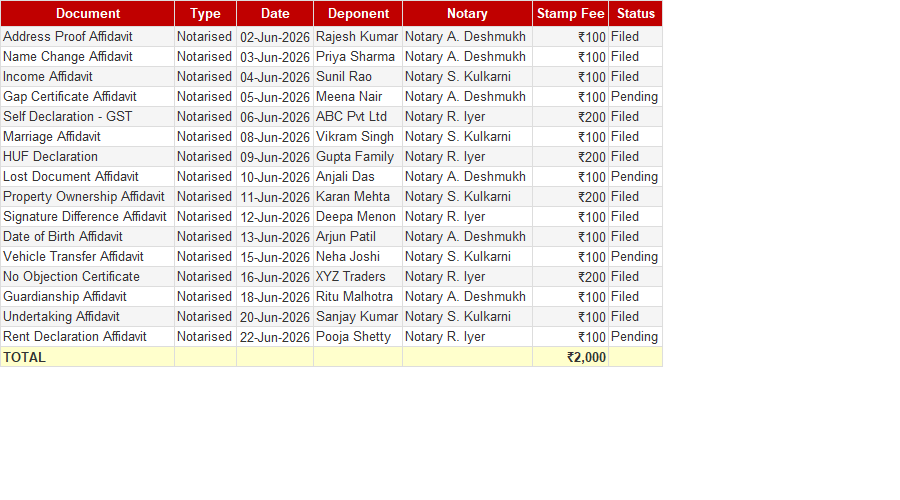Viewport: 900px width, 500px height.
Task: Select deponent Ritu Malhotra
Action: pos(358,297)
